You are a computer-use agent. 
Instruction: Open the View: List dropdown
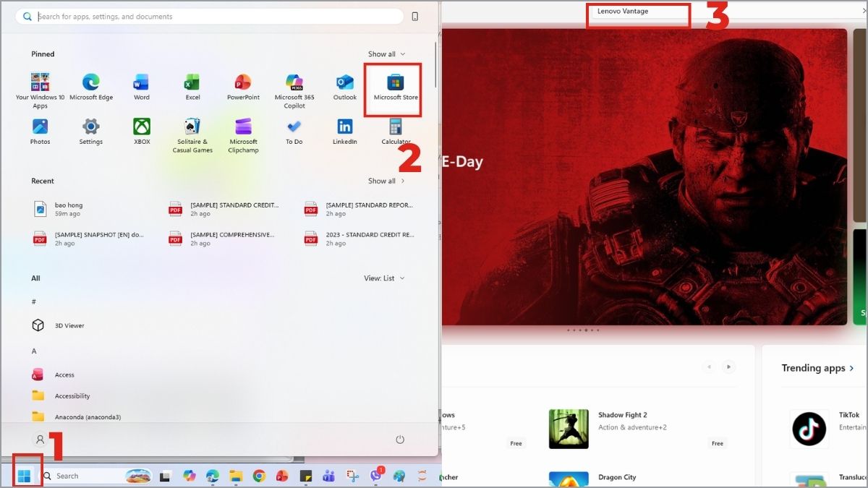(384, 278)
